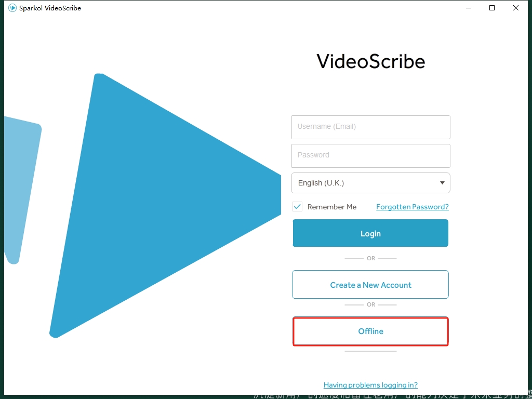Image resolution: width=532 pixels, height=399 pixels.
Task: Open Having problems logging in? link
Action: (x=370, y=385)
